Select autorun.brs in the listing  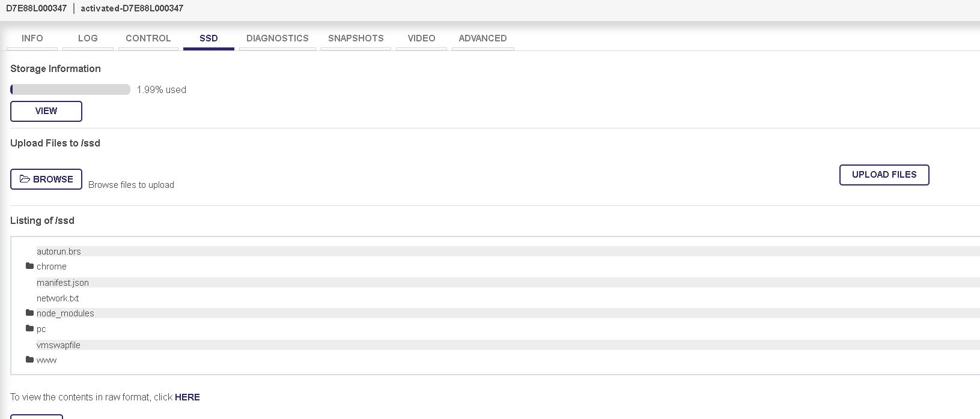(59, 252)
